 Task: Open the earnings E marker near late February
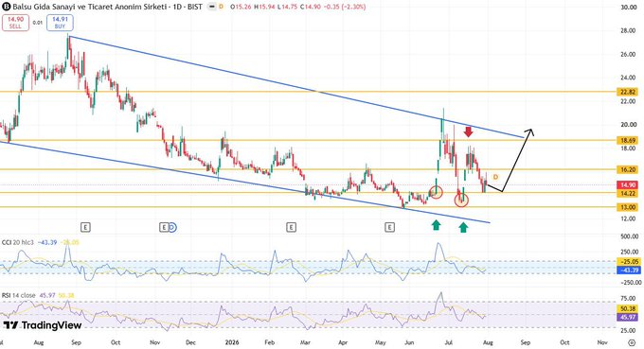[x=291, y=227]
